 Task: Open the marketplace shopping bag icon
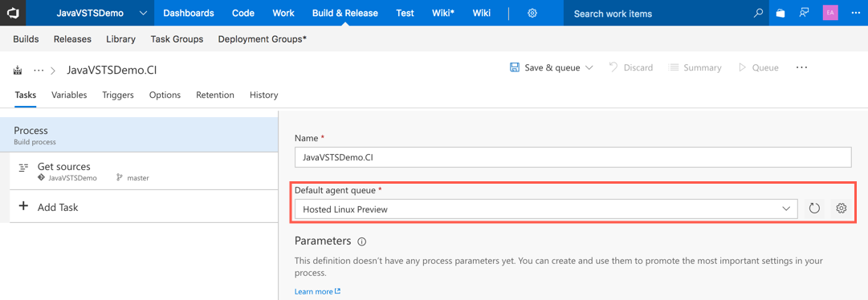click(x=780, y=14)
